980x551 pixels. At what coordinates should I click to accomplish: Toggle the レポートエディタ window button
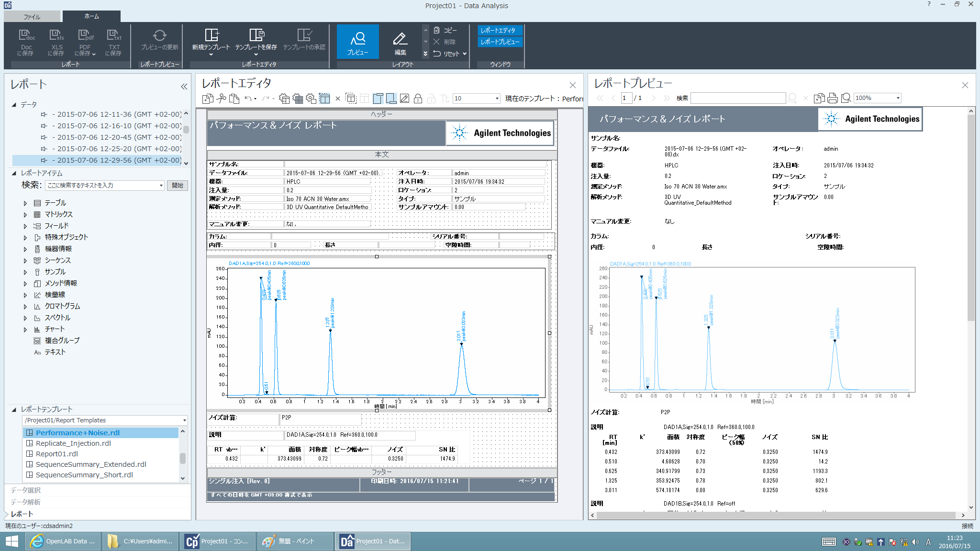499,30
